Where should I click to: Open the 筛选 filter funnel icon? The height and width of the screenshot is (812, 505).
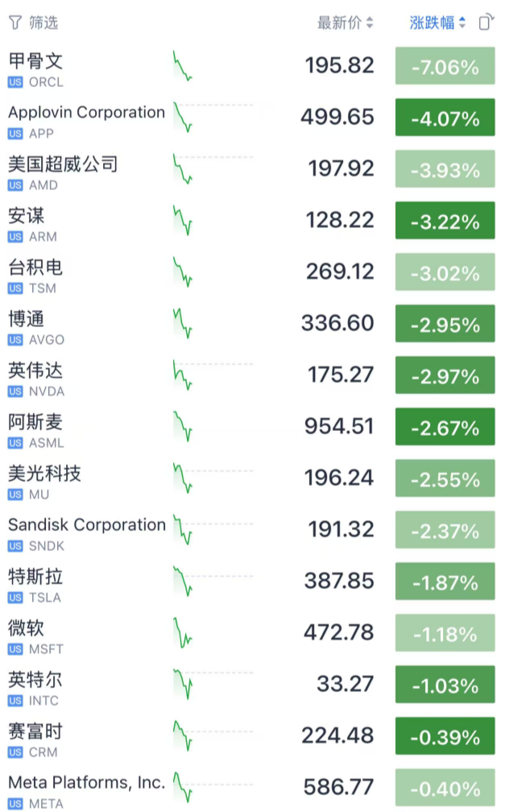pyautogui.click(x=14, y=23)
